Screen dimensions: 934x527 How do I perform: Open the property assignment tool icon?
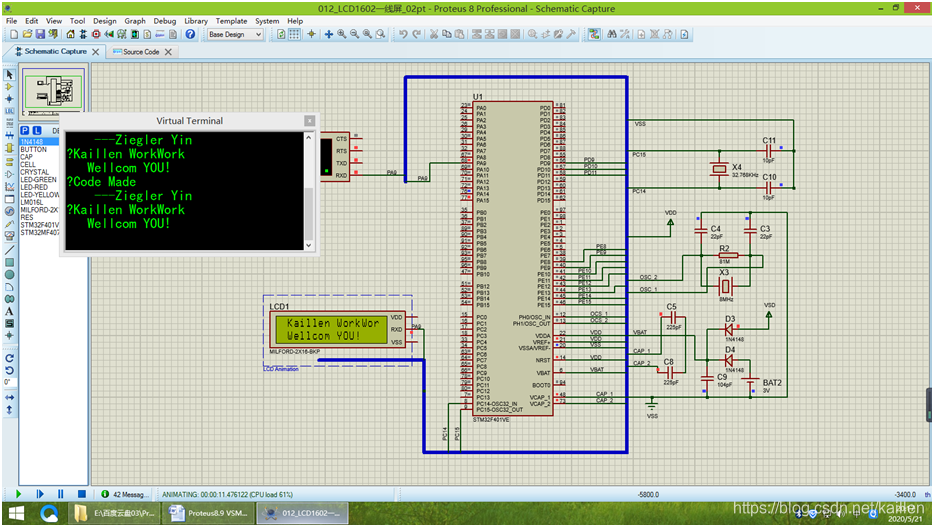624,35
